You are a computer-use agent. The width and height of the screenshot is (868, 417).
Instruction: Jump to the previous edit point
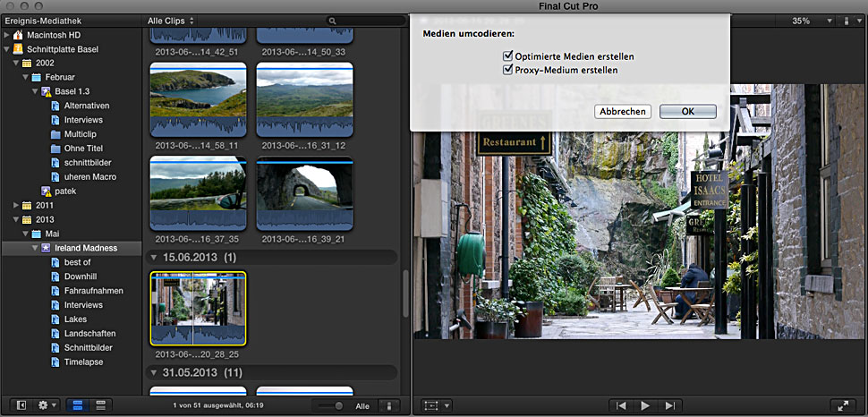[621, 405]
